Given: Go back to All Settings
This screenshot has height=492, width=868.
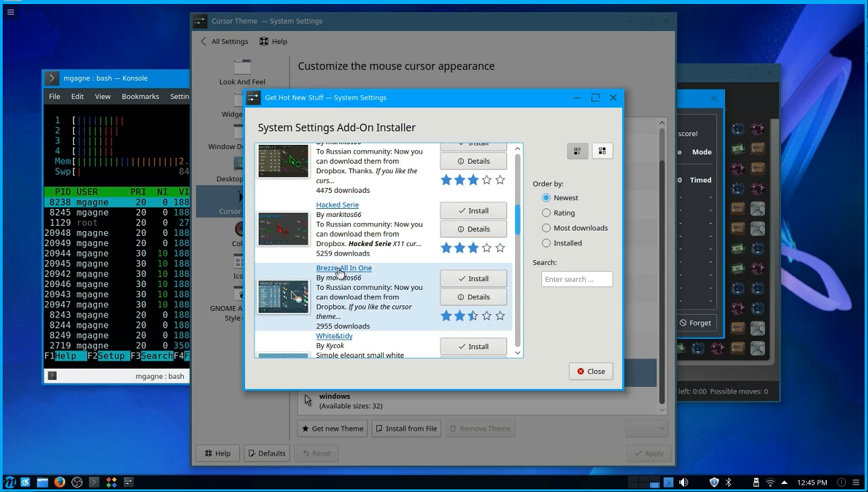Looking at the screenshot, I should (x=224, y=41).
